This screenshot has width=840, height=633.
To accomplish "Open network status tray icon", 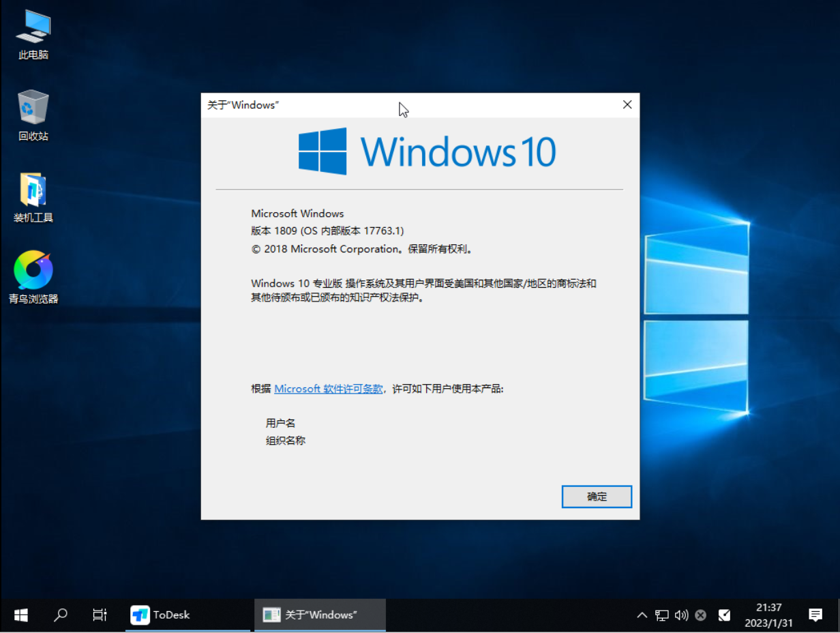I will [x=662, y=615].
